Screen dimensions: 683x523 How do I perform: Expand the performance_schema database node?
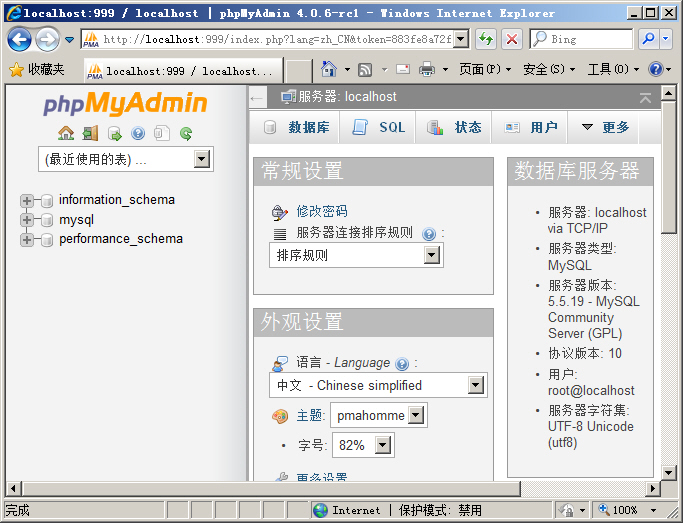(27, 240)
